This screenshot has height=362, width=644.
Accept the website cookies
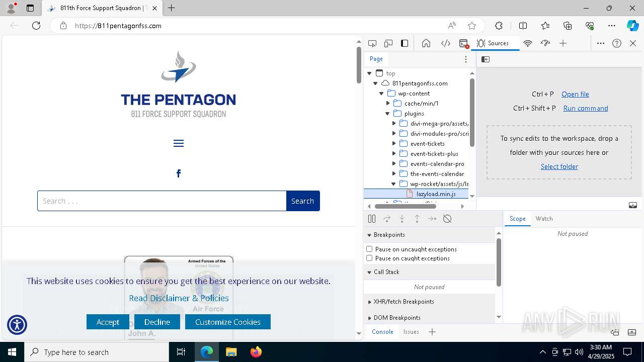pyautogui.click(x=108, y=322)
